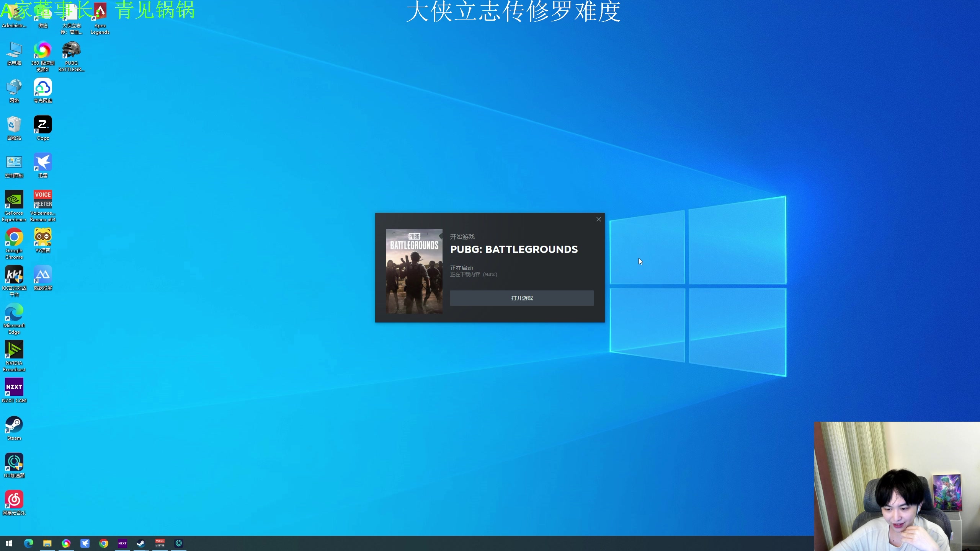The image size is (980, 551).
Task: Open the Windows Start menu
Action: tap(9, 543)
